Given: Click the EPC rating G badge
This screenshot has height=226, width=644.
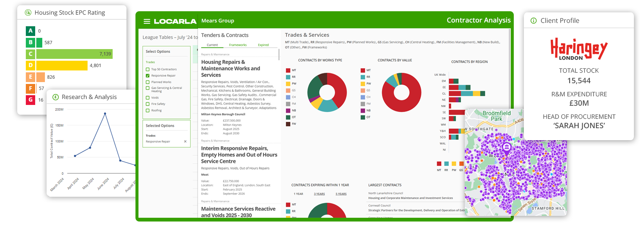Looking at the screenshot, I should coord(31,100).
